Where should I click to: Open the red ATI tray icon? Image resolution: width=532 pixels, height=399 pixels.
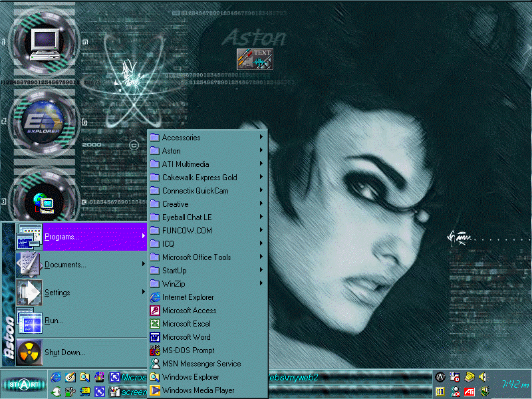coord(469,391)
